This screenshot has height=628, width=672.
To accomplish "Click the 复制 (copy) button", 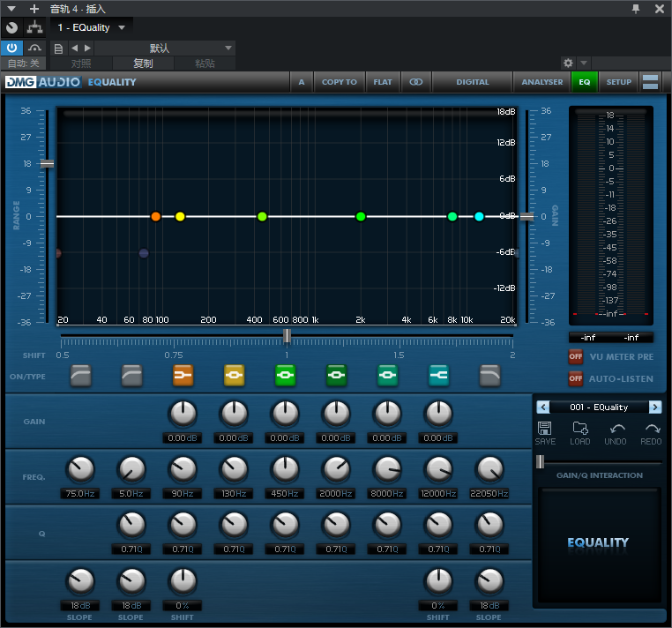I will pyautogui.click(x=143, y=64).
